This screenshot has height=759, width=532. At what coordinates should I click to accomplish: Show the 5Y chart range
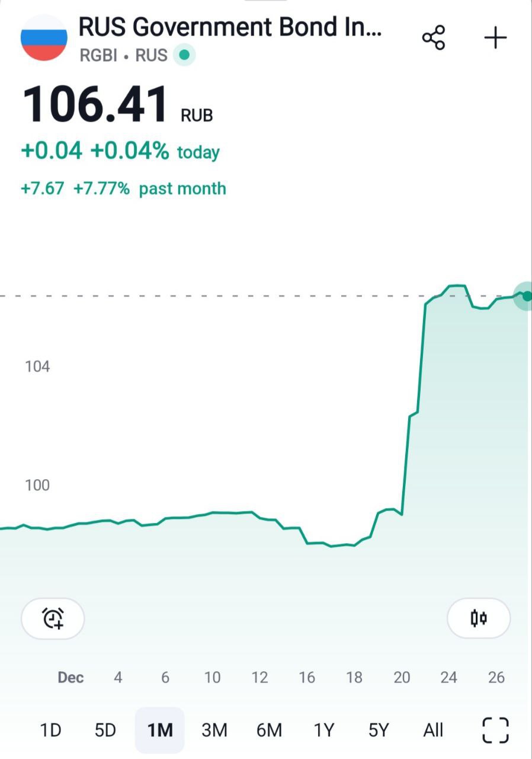[379, 730]
